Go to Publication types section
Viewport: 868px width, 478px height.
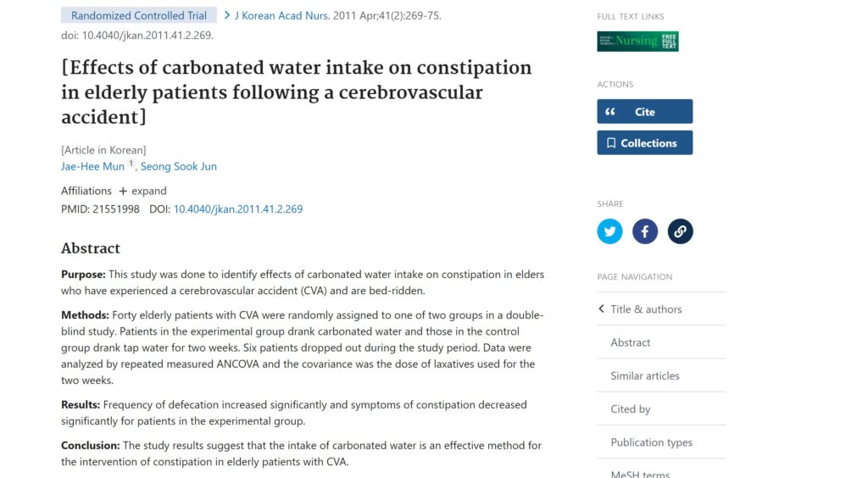[651, 442]
